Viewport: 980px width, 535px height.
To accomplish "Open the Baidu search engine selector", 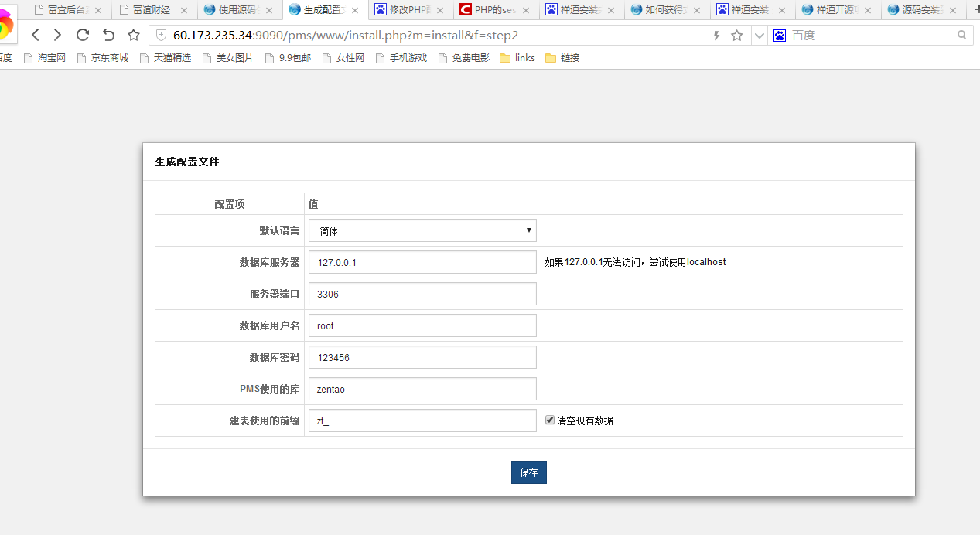I will 780,35.
